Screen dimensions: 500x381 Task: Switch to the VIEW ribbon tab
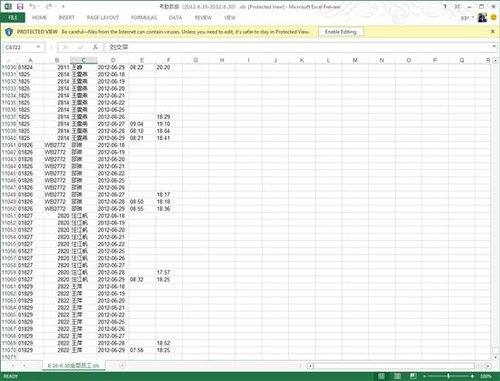[230, 17]
